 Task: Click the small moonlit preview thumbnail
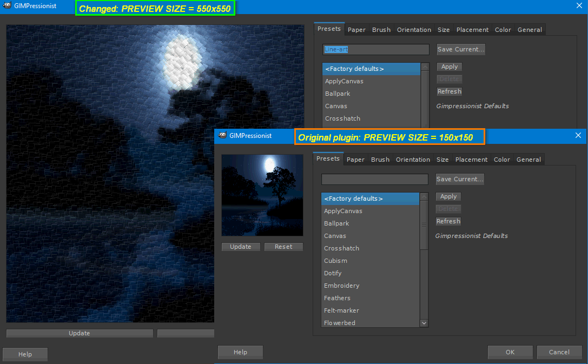262,195
